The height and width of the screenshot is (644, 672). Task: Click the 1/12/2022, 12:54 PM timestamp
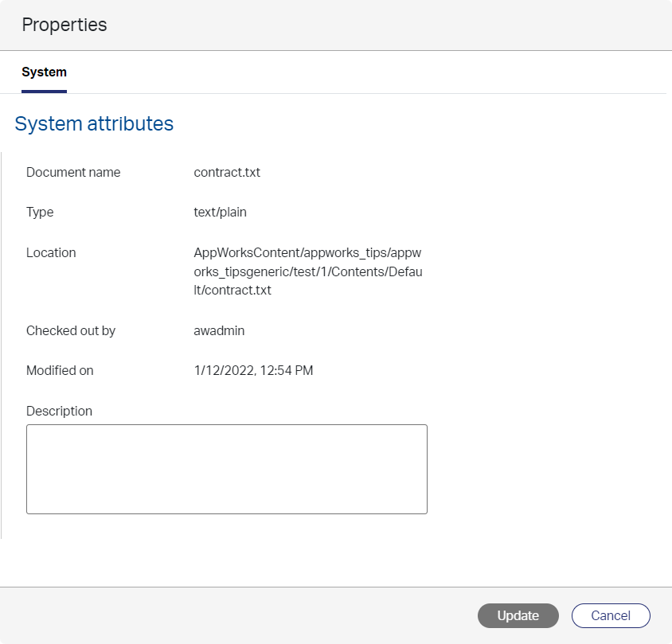pos(253,371)
